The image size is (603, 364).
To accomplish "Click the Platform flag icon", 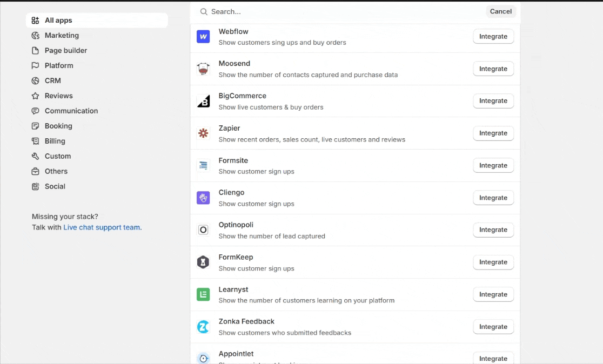I will point(35,65).
